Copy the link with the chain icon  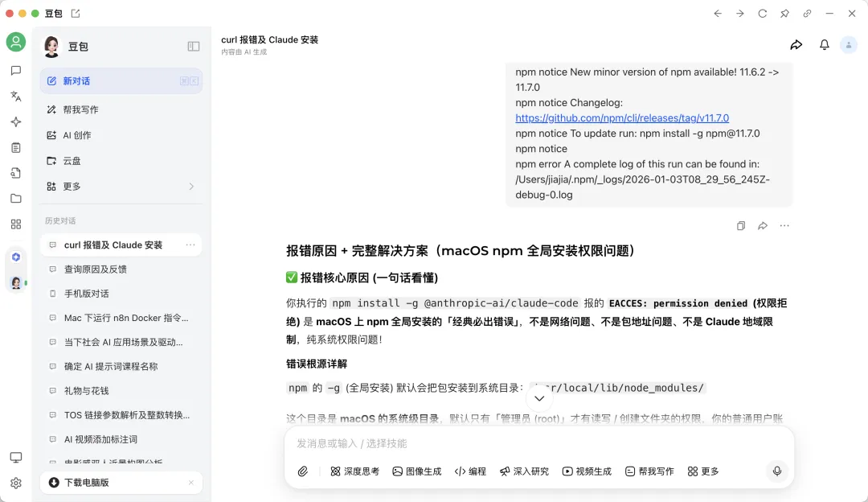[807, 14]
